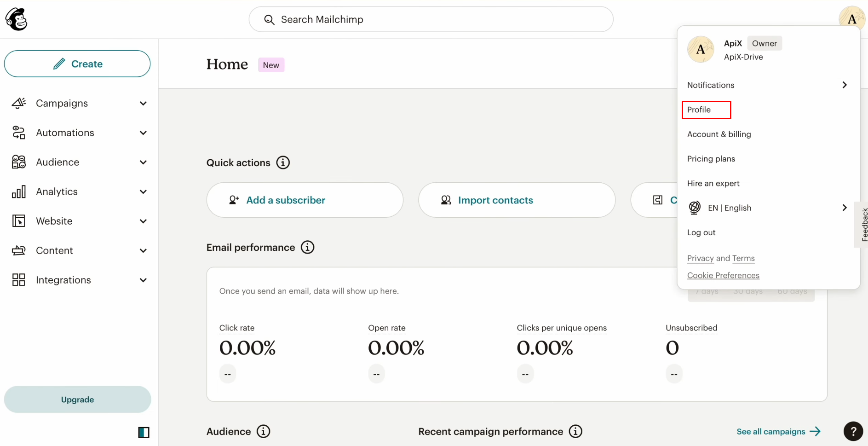Expand the Campaigns section chevron
The width and height of the screenshot is (868, 446).
143,103
